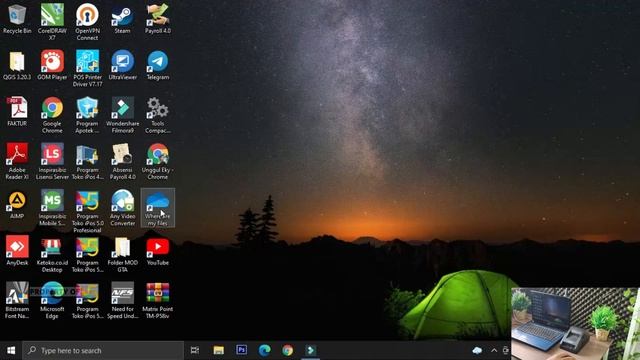Select the AIMP desktop icon
Screen dimensions: 640x360
tap(17, 205)
